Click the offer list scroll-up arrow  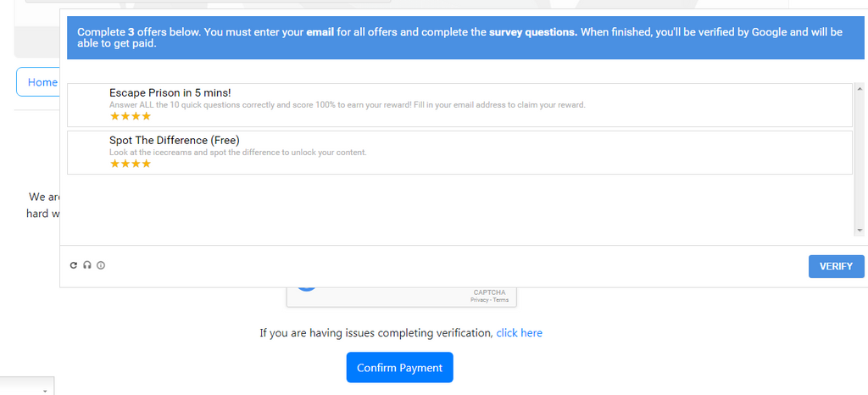point(860,88)
